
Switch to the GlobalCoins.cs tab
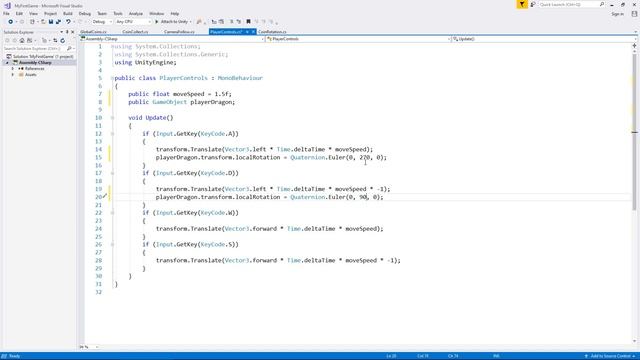pos(93,32)
